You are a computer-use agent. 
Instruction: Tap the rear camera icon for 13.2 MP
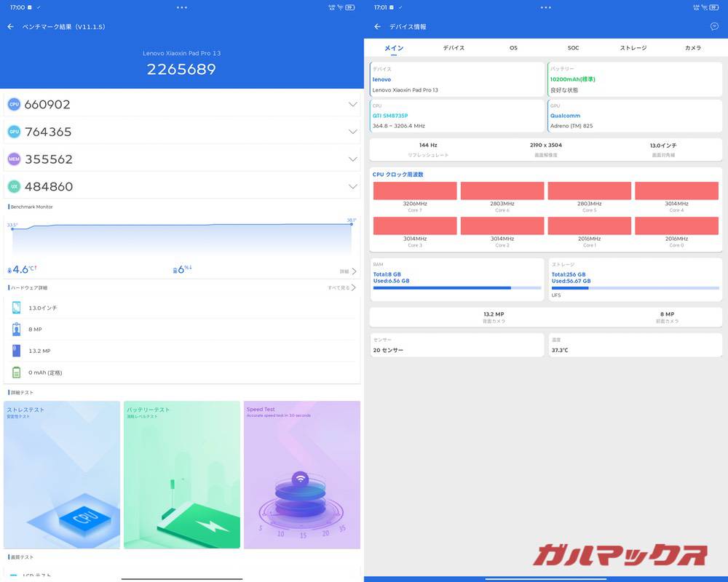[16, 351]
